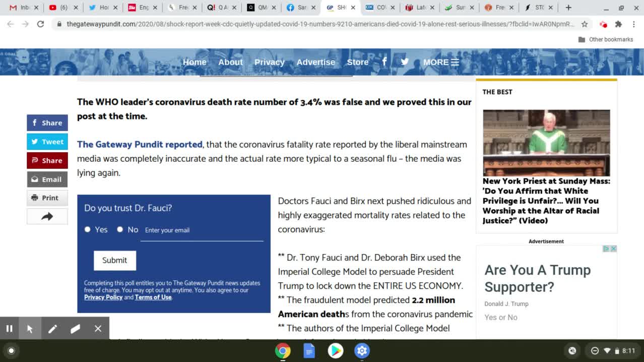
Task: Open the 'New York Priest at Sunday Mass' headline
Action: click(546, 201)
